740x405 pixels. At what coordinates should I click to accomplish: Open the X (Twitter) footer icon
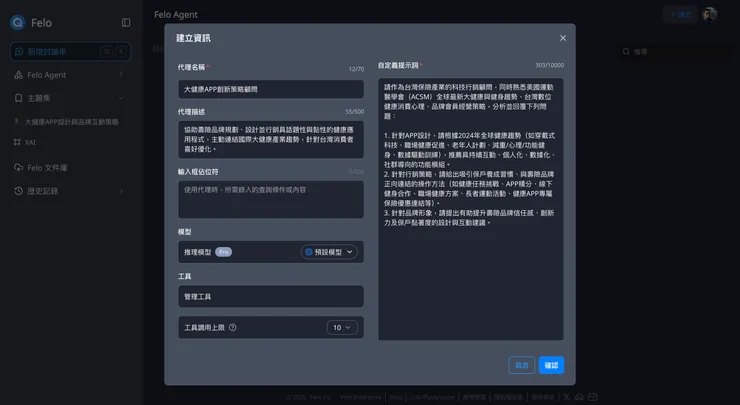point(566,397)
